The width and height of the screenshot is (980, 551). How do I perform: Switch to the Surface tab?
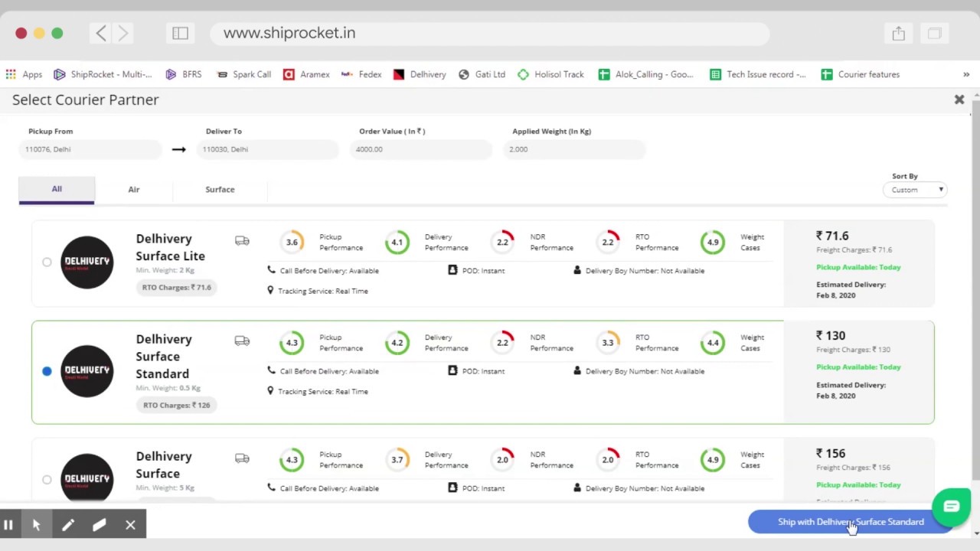(x=220, y=190)
